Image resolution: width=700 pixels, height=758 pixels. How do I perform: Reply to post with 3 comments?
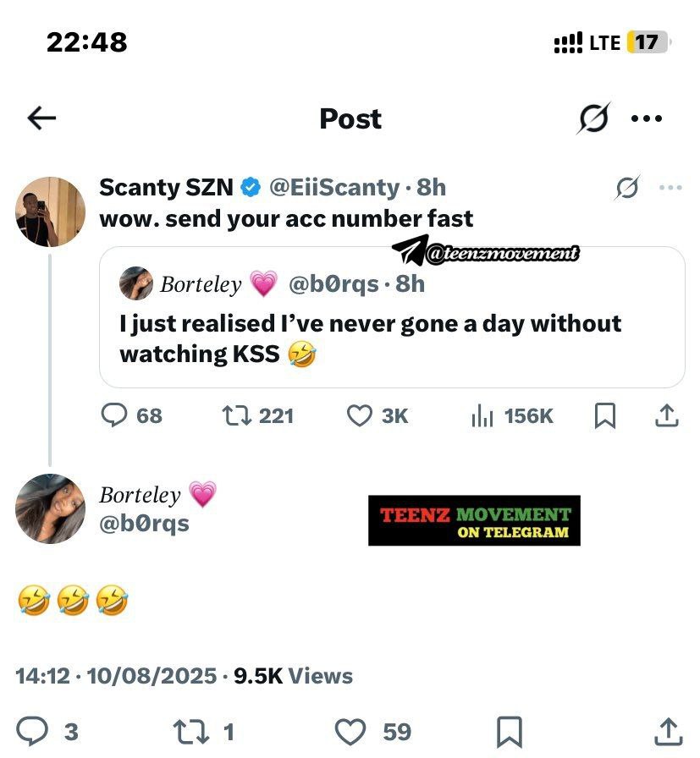(47, 732)
